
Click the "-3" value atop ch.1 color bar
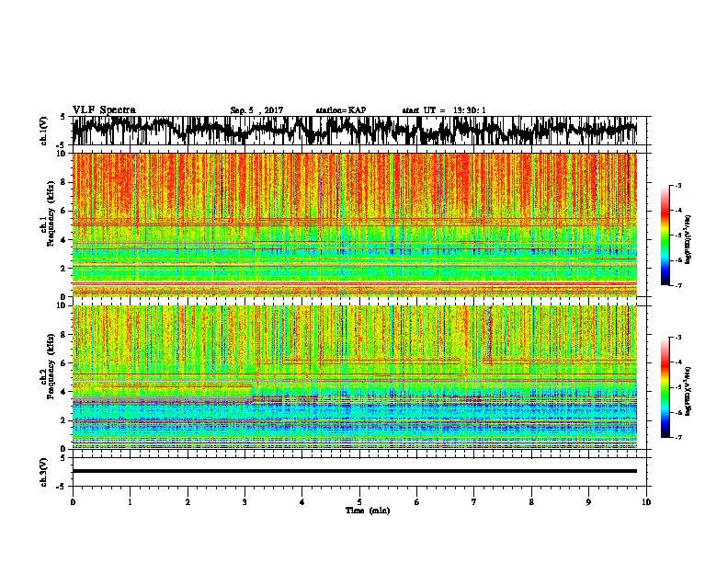[677, 186]
